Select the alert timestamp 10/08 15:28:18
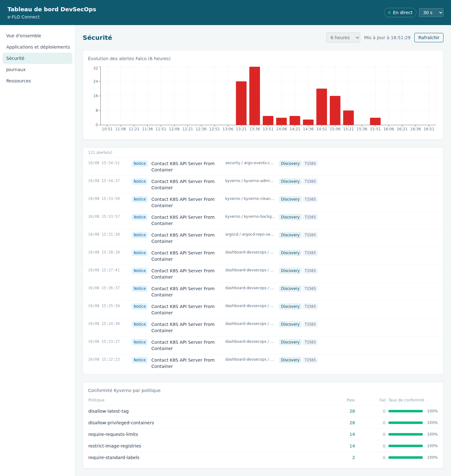Viewport: 451px width, 476px height. (104, 252)
